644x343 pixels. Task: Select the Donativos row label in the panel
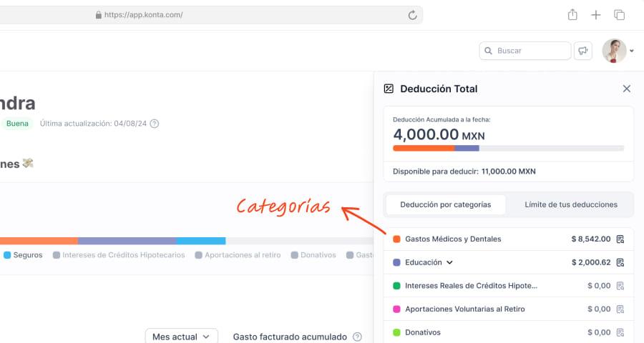423,333
